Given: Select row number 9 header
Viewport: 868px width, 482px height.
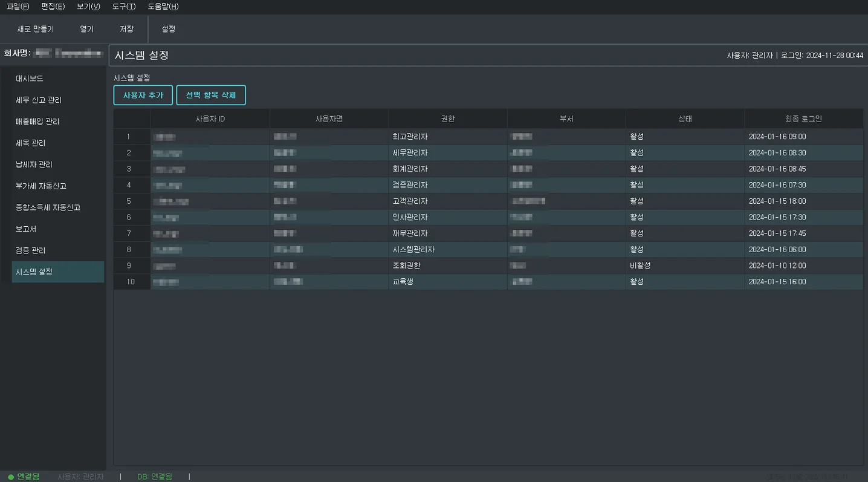Looking at the screenshot, I should pos(129,265).
